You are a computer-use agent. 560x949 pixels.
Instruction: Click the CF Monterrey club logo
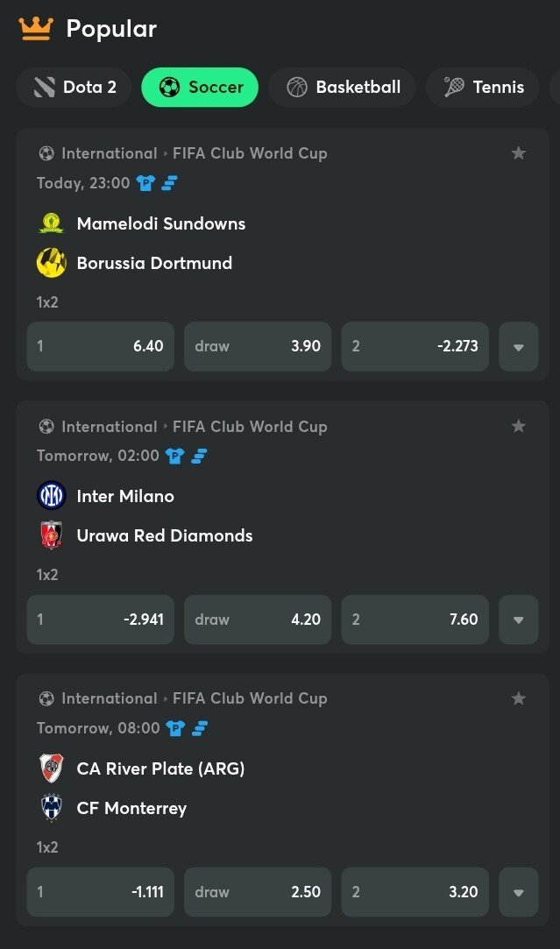tap(52, 808)
